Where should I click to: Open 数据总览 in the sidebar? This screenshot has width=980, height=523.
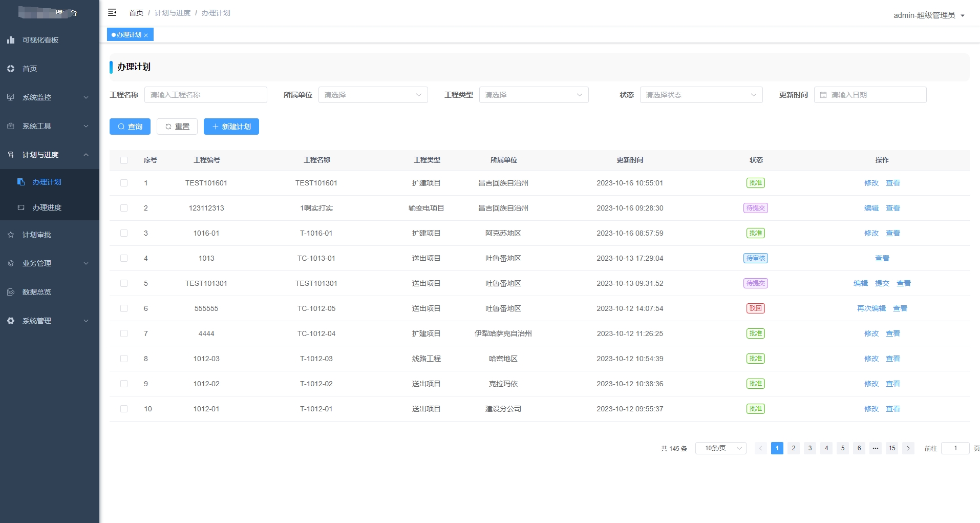[x=50, y=292]
